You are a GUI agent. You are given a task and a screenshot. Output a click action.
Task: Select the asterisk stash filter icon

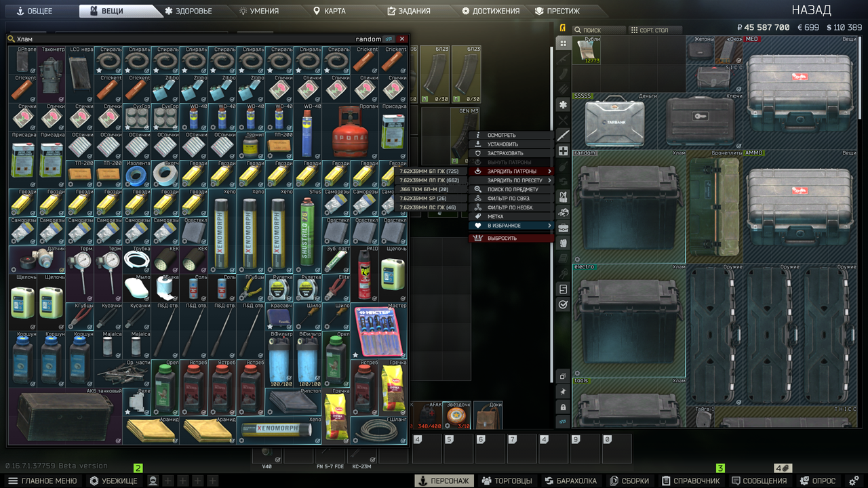[563, 104]
